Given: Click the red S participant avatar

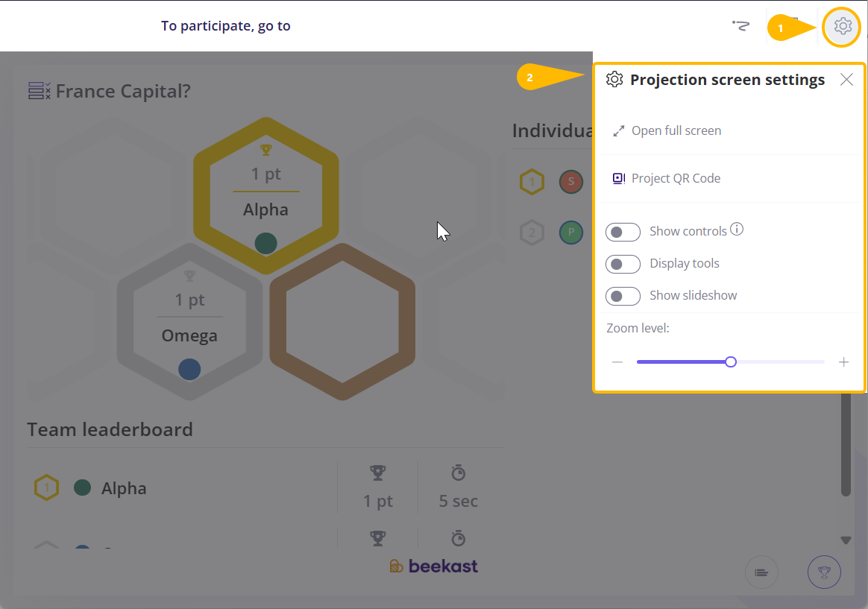Looking at the screenshot, I should pos(570,181).
